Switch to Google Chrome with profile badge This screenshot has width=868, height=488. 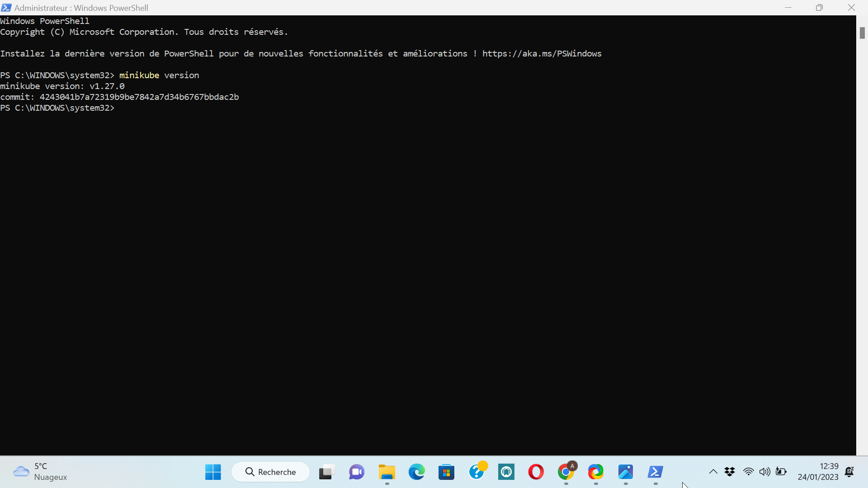pyautogui.click(x=566, y=472)
